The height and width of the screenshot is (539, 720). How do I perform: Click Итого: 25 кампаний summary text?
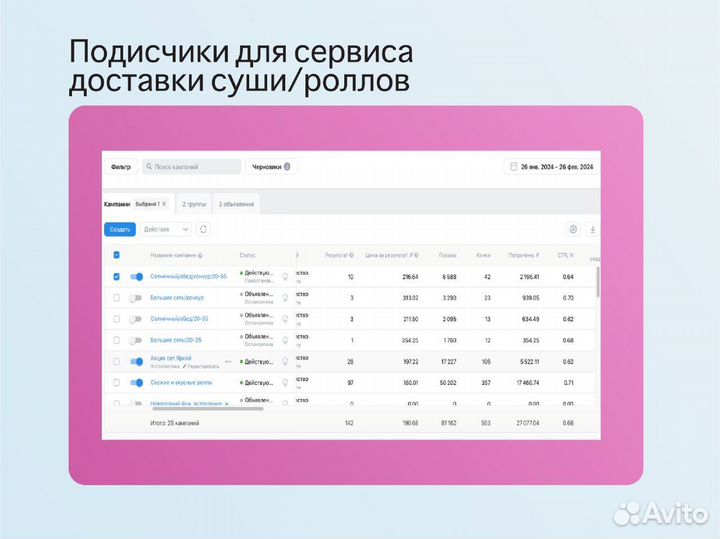pos(174,423)
